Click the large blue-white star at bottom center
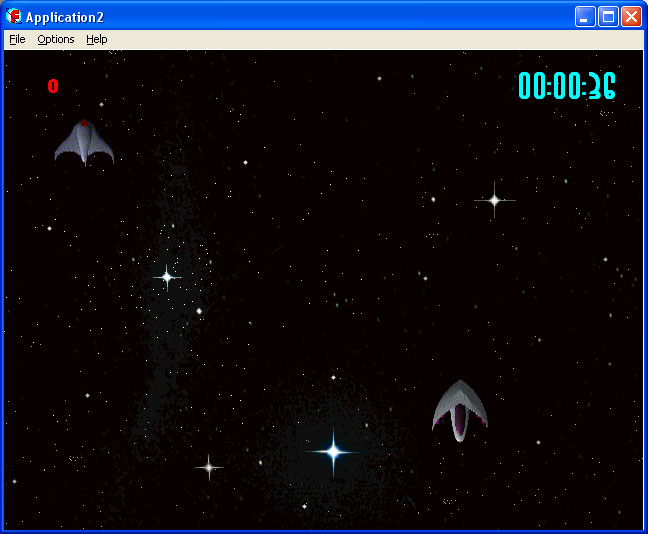Screen dimensions: 648x534 pos(333,452)
